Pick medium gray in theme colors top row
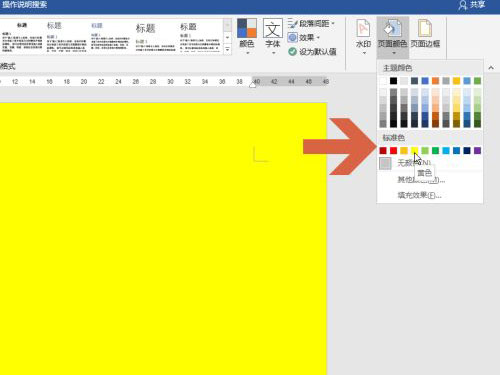500x375 pixels. [446, 81]
